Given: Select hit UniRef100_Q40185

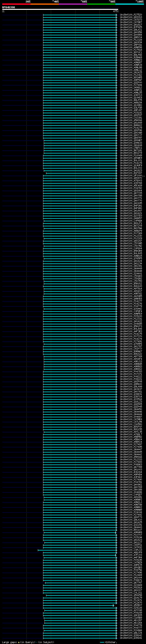Looking at the screenshot, I should pyautogui.click(x=131, y=203).
